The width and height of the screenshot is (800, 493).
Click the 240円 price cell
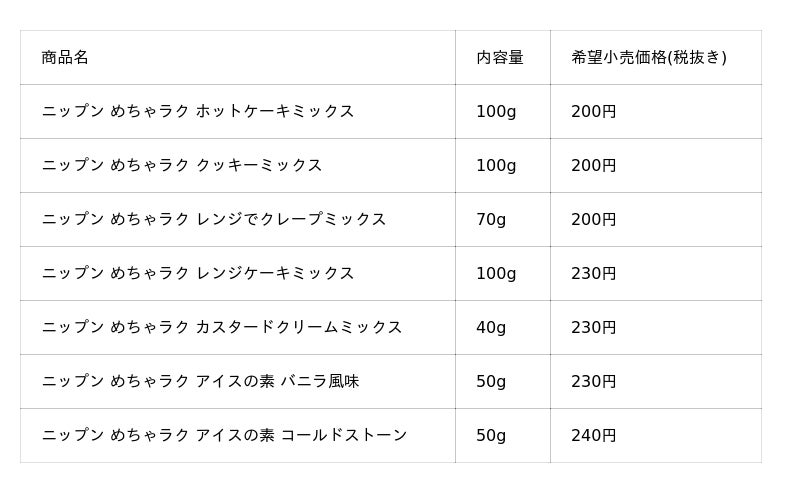593,436
